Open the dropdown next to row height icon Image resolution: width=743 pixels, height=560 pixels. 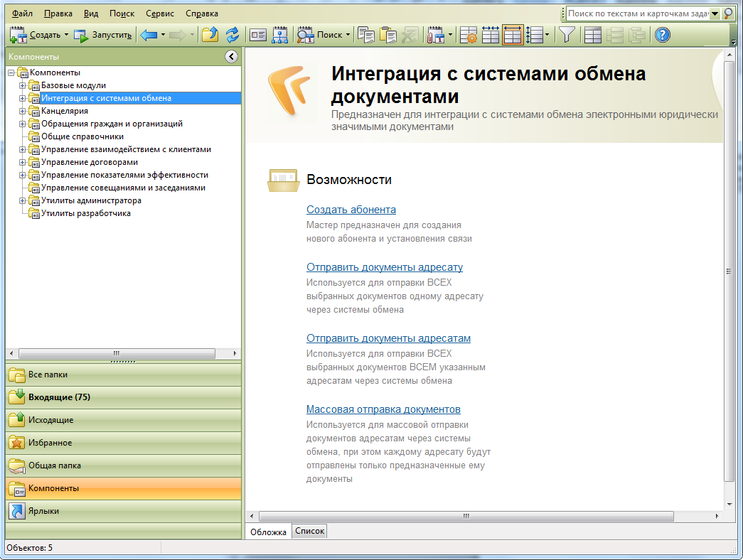coord(547,35)
